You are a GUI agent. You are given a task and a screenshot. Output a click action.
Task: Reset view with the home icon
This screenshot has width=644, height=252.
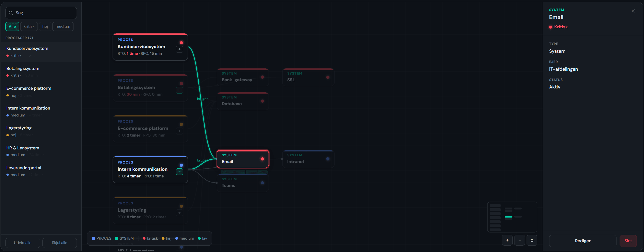point(532,240)
